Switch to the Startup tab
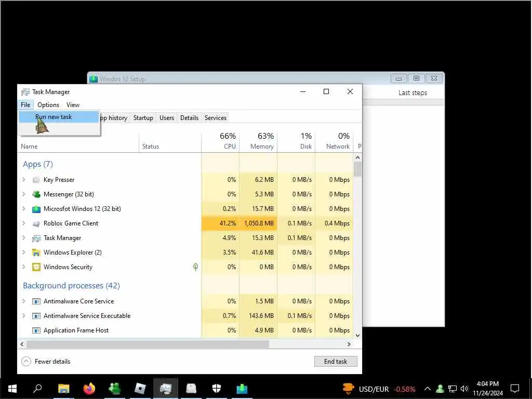 [x=143, y=118]
